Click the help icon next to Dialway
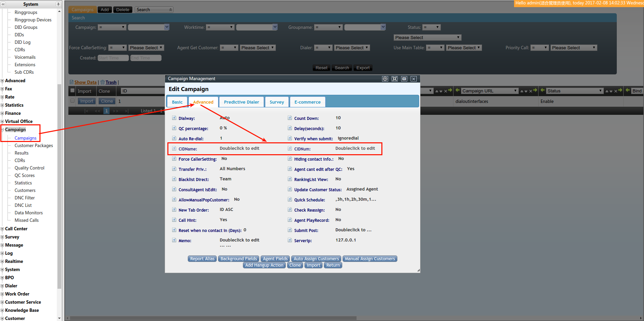 (174, 118)
